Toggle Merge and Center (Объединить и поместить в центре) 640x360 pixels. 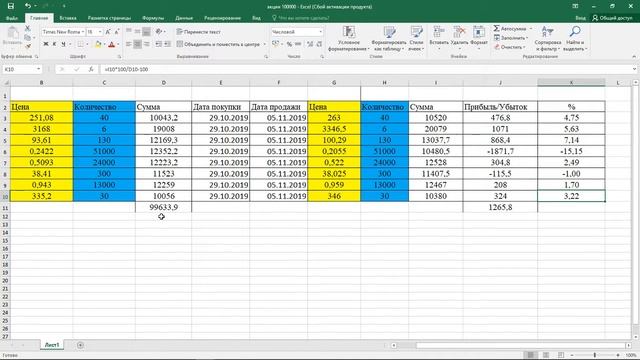[219, 44]
